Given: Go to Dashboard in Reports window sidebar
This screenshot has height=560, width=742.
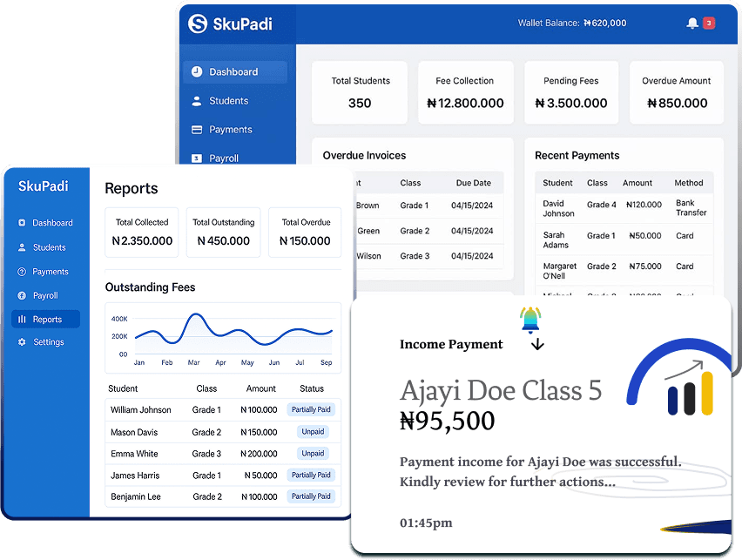Looking at the screenshot, I should (x=45, y=222).
